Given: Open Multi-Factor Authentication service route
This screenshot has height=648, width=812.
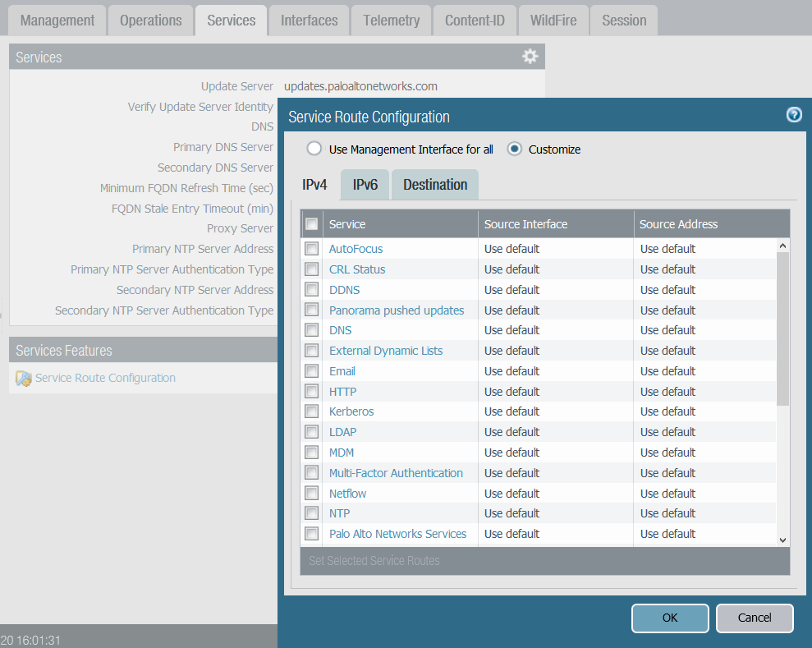Looking at the screenshot, I should coord(397,473).
